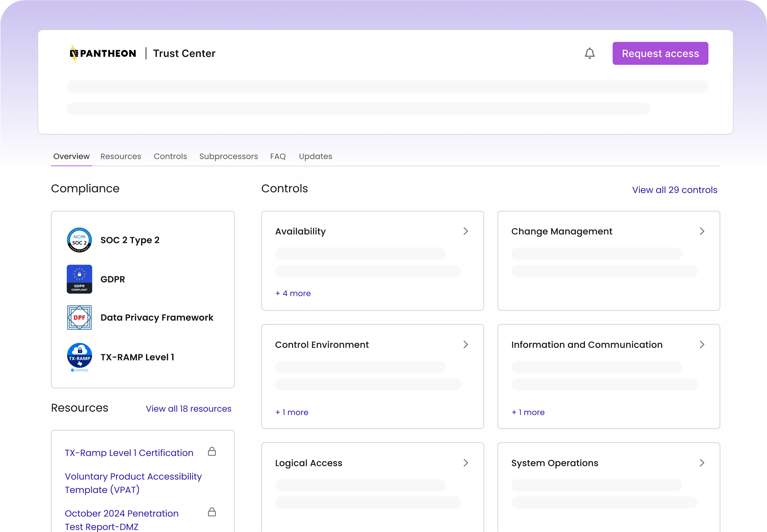This screenshot has width=767, height=532.
Task: Click lock icon beside October 2024 Penetration Test
Action: click(212, 512)
